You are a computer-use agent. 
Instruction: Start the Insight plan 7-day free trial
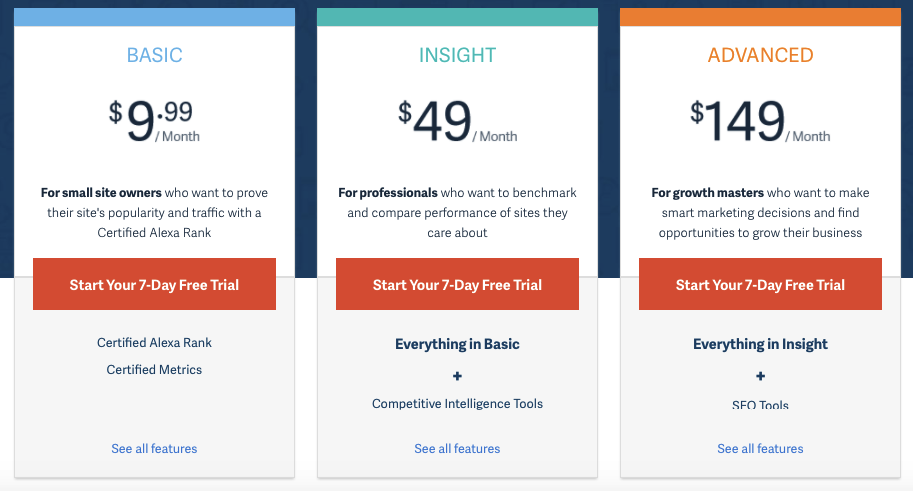pos(457,284)
